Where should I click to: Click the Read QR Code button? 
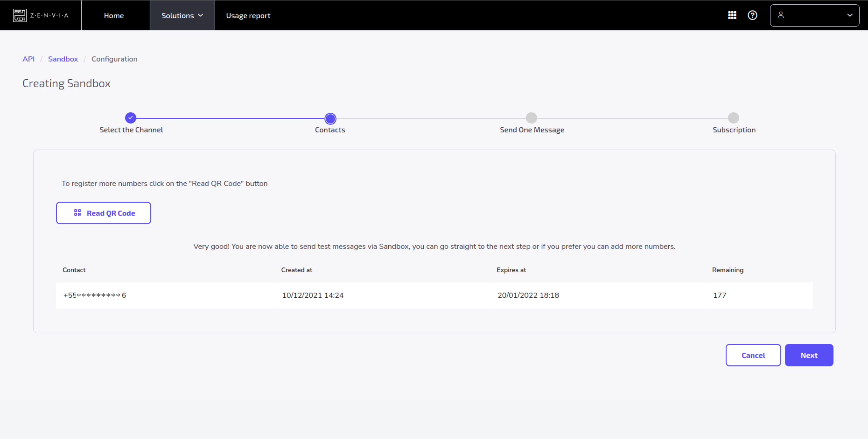[103, 213]
